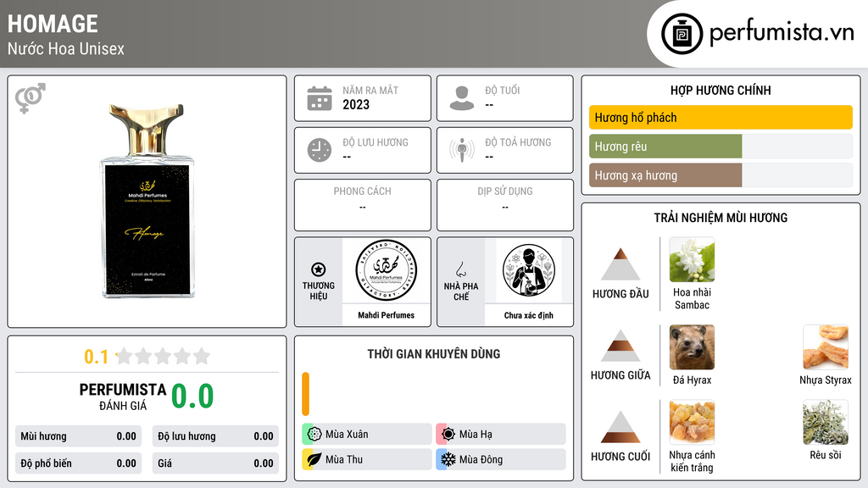The height and width of the screenshot is (488, 868).
Task: Open the Đá Hyrax note image
Action: [x=692, y=347]
